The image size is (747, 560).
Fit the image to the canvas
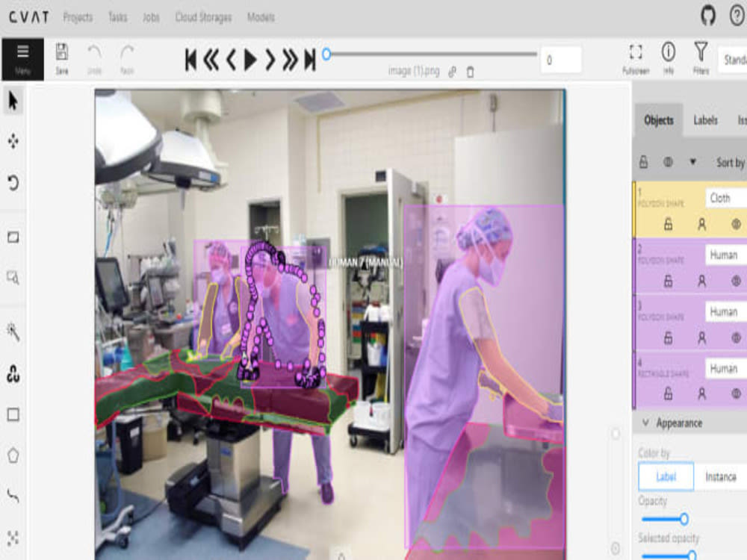pos(13,237)
